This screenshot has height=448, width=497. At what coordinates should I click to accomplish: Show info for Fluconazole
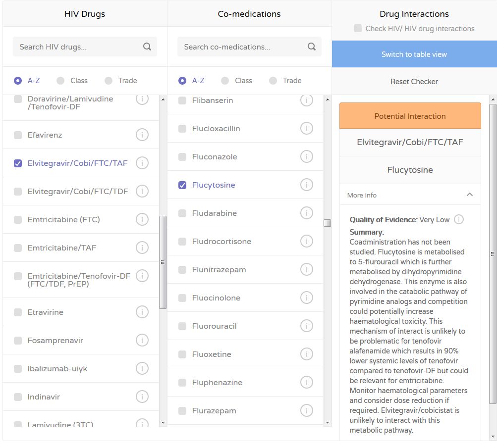pos(307,157)
